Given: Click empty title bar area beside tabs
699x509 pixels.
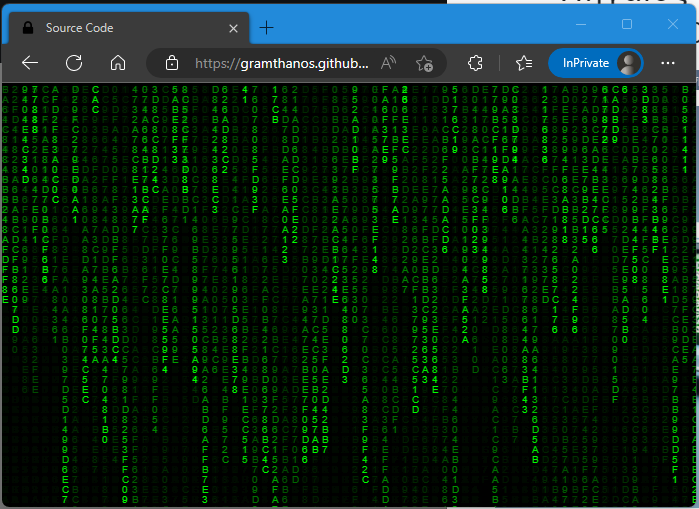Looking at the screenshot, I should pos(420,25).
